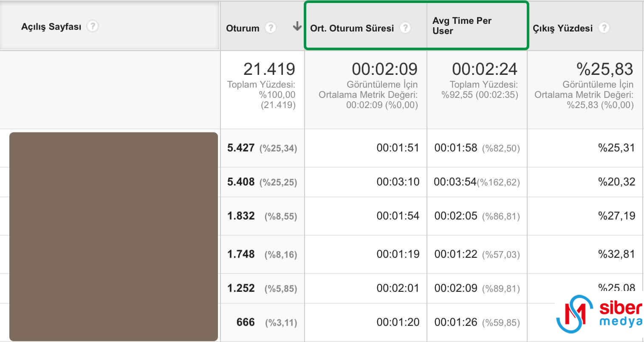
Task: Open help icon next to Çıkış Yüzdesi
Action: [x=604, y=28]
